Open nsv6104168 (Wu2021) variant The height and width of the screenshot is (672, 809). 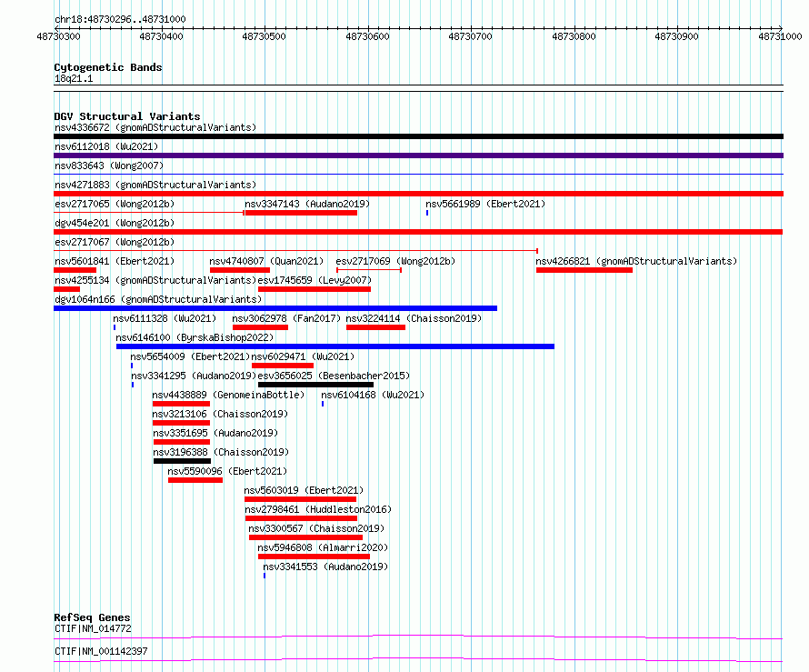pyautogui.click(x=373, y=395)
